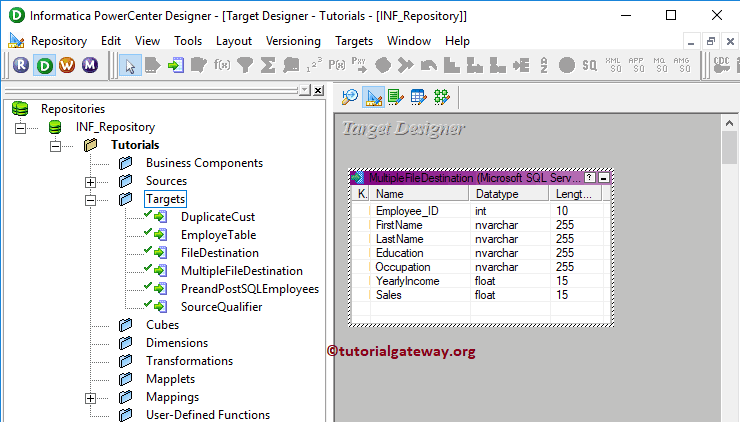Restore the inner workspace window

[x=711, y=42]
